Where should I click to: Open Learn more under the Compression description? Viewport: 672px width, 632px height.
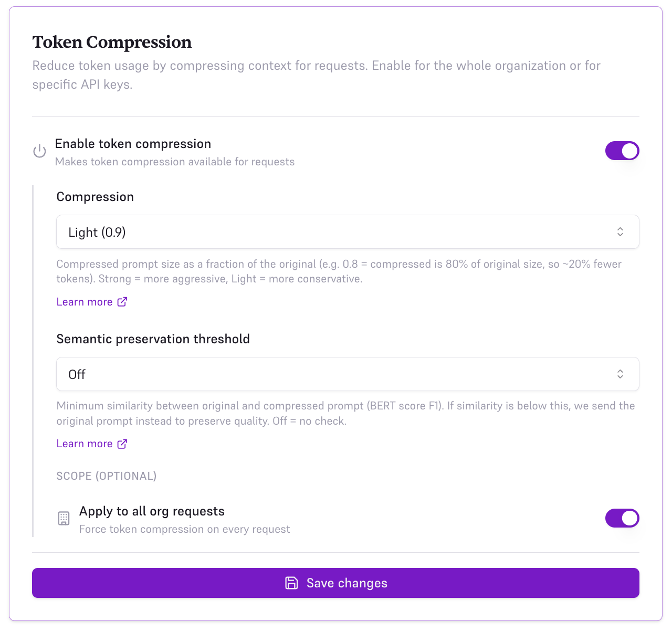(85, 302)
